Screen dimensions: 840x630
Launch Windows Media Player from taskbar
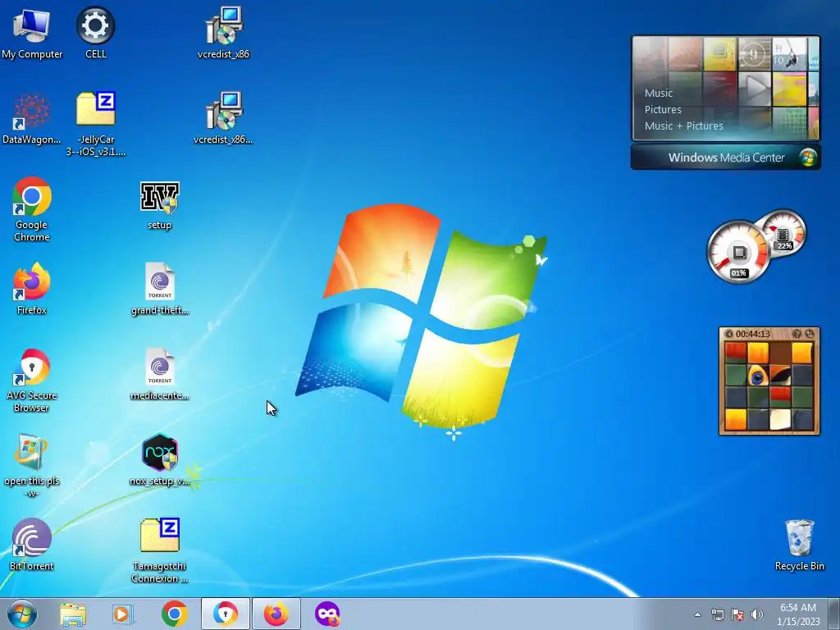tap(123, 614)
